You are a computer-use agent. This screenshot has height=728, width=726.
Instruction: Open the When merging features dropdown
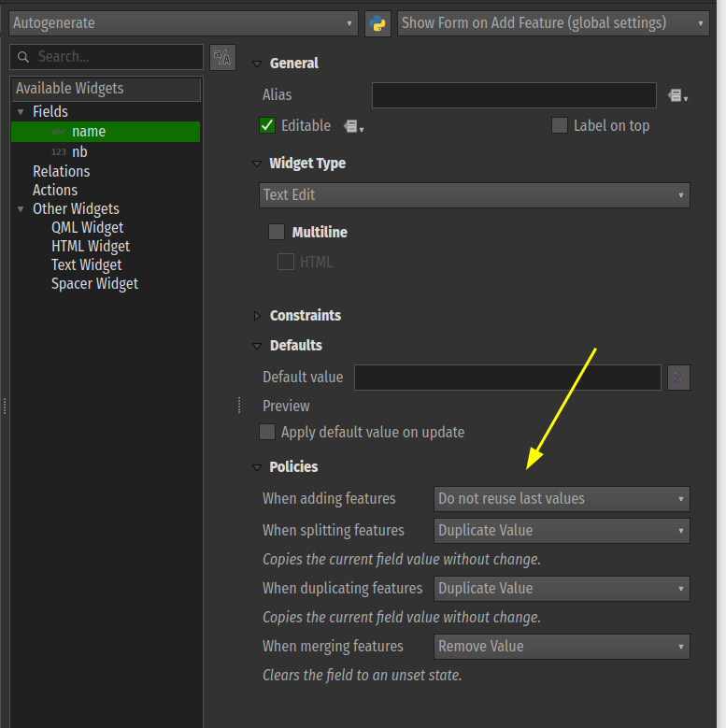point(562,647)
